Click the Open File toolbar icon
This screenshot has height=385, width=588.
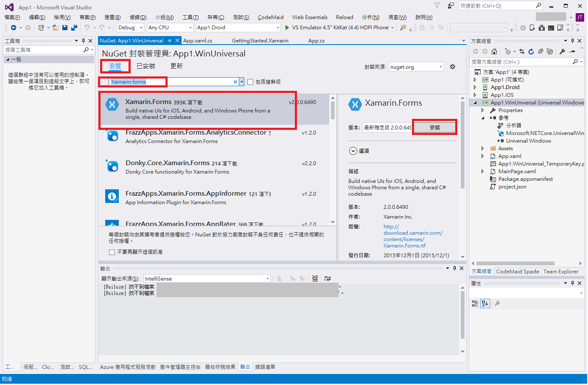(56, 28)
